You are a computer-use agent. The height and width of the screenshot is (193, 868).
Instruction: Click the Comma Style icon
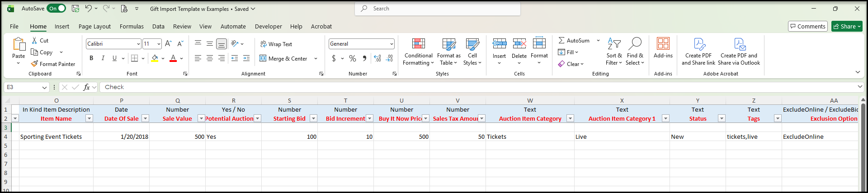[364, 58]
